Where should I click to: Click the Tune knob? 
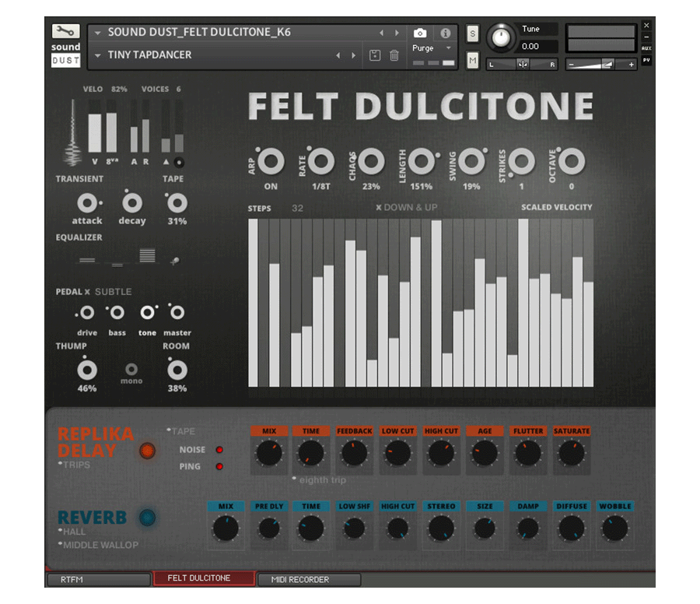[501, 38]
